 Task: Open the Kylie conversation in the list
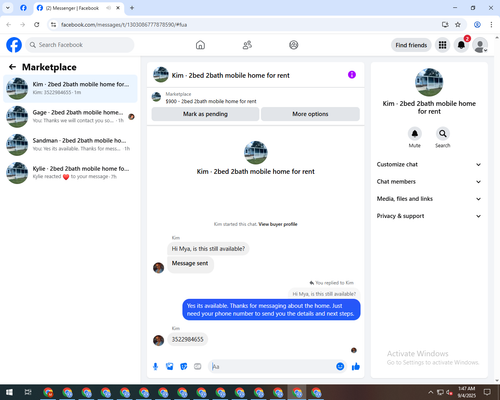(x=70, y=172)
